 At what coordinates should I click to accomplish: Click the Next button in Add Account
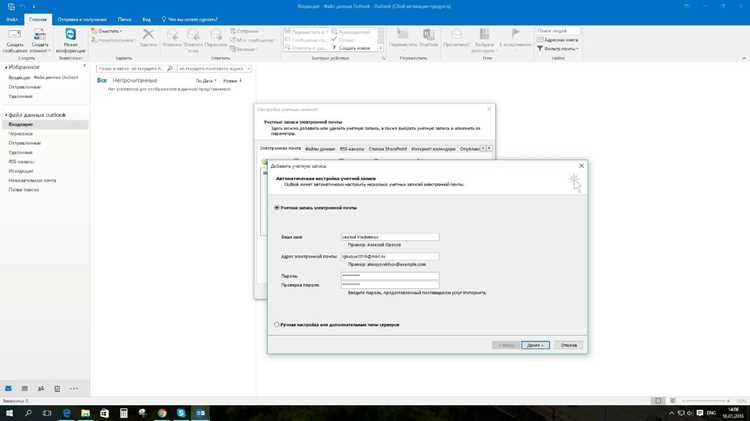(x=535, y=345)
